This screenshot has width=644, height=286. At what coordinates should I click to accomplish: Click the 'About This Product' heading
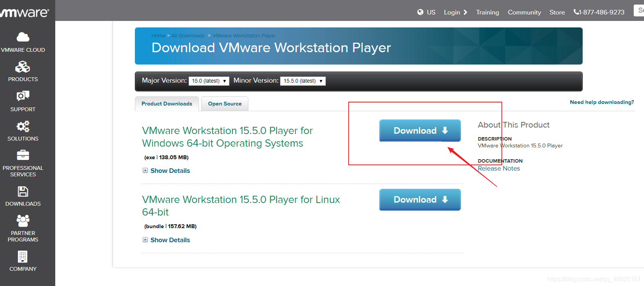click(x=514, y=125)
